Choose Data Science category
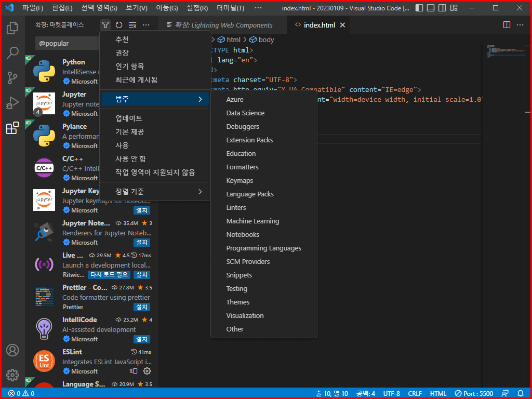The width and height of the screenshot is (532, 399). click(264, 113)
